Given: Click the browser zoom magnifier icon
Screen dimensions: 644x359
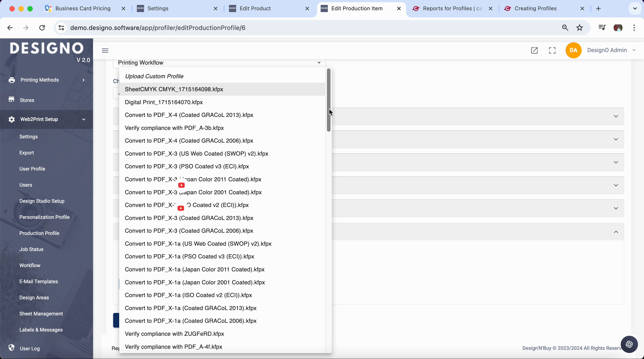Looking at the screenshot, I should pyautogui.click(x=565, y=28).
